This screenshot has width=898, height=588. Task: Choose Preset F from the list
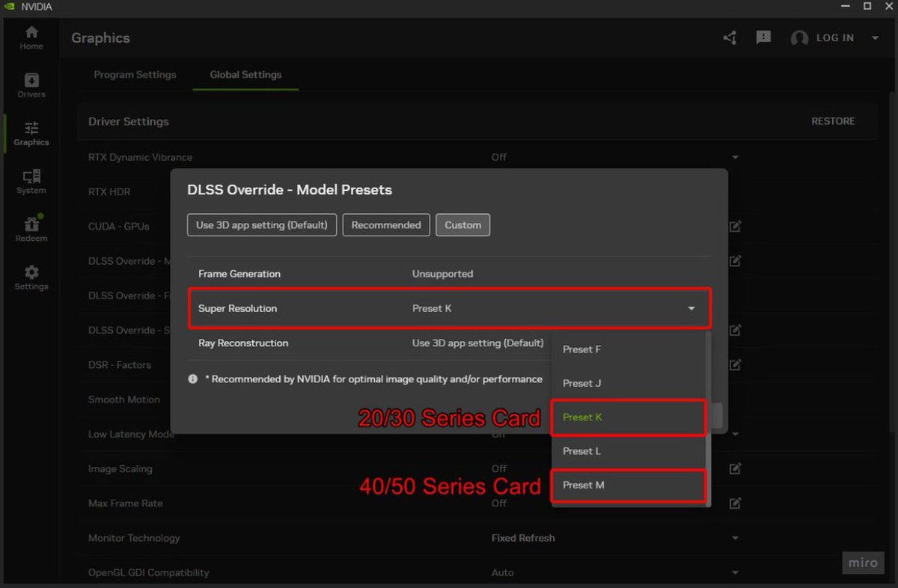629,349
